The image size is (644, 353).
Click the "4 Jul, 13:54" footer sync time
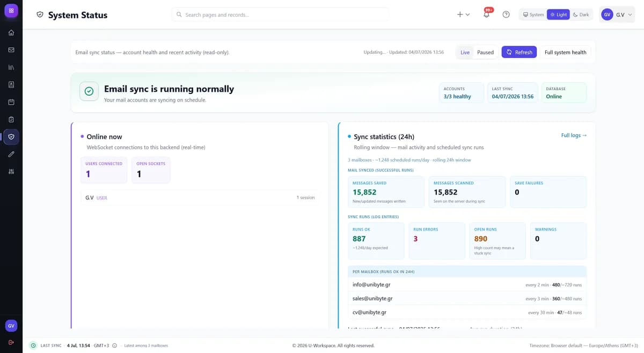(78, 345)
